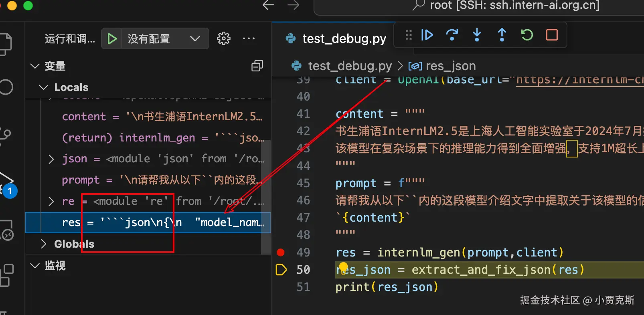Open the Extensions activity bar icon

click(6, 275)
